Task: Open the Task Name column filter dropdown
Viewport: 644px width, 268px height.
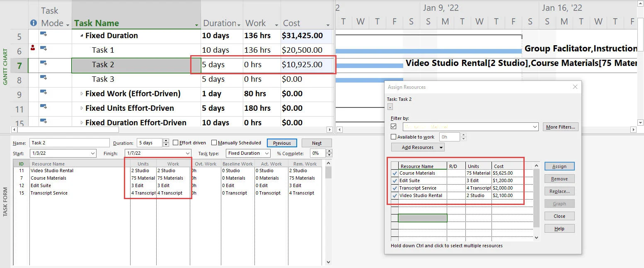Action: click(x=196, y=25)
